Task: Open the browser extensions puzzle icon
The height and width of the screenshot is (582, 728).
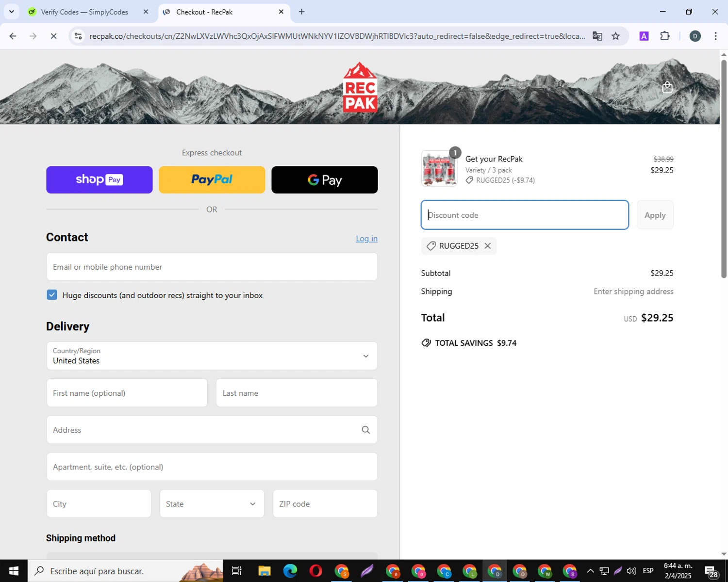Action: [665, 36]
